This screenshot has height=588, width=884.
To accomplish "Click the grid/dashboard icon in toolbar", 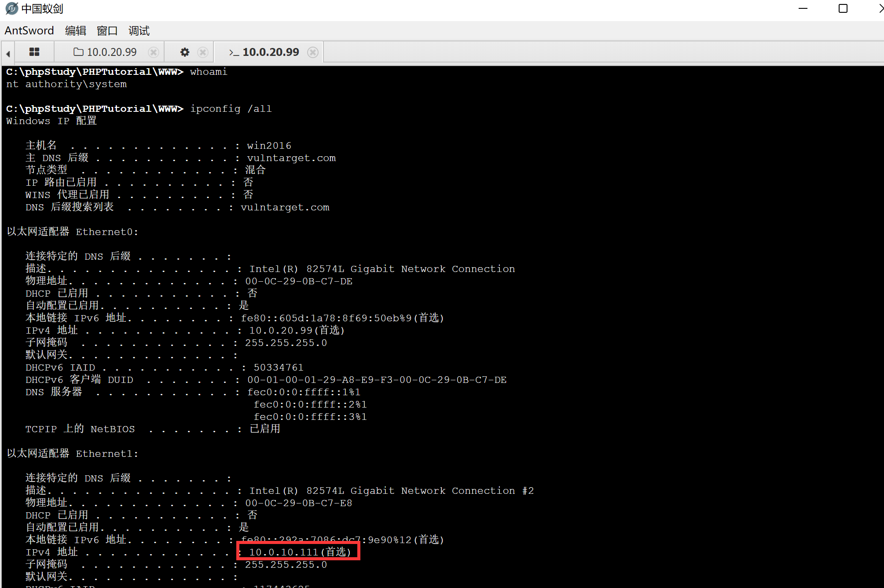I will click(35, 52).
